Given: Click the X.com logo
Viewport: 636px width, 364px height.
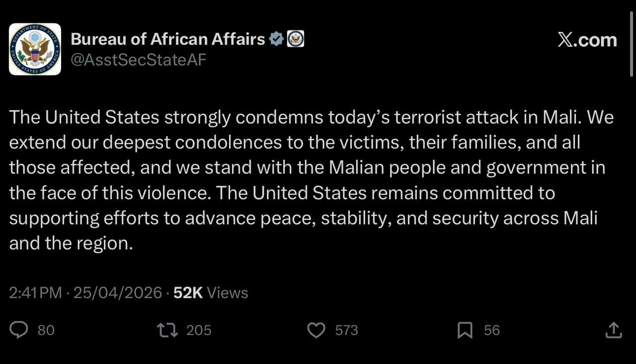Looking at the screenshot, I should click(x=587, y=40).
